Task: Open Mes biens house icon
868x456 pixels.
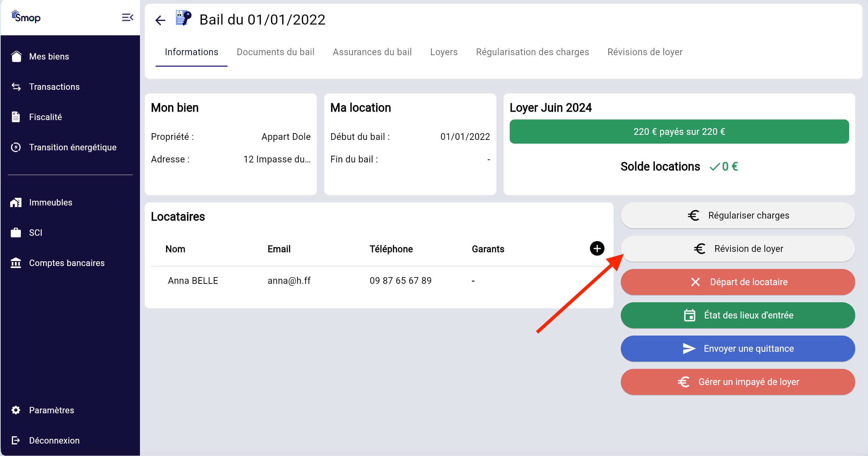Action: 16,56
